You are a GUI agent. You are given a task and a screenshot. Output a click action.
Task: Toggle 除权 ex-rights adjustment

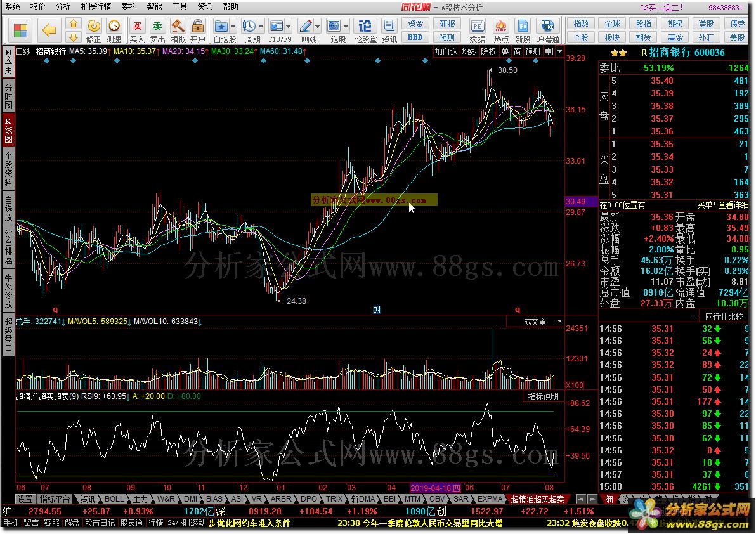488,51
